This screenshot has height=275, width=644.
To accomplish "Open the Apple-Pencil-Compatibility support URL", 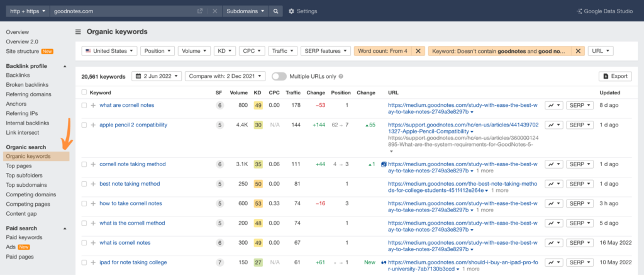I will coord(462,128).
